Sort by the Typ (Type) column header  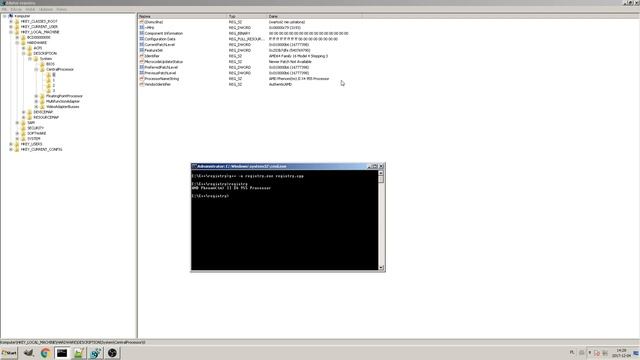click(x=247, y=16)
